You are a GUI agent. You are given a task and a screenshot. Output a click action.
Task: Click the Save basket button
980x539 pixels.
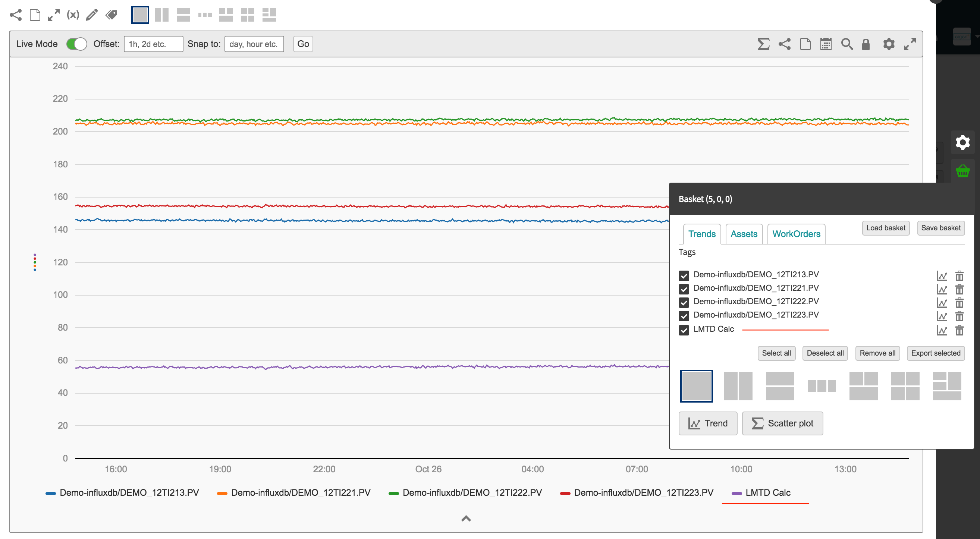tap(940, 228)
